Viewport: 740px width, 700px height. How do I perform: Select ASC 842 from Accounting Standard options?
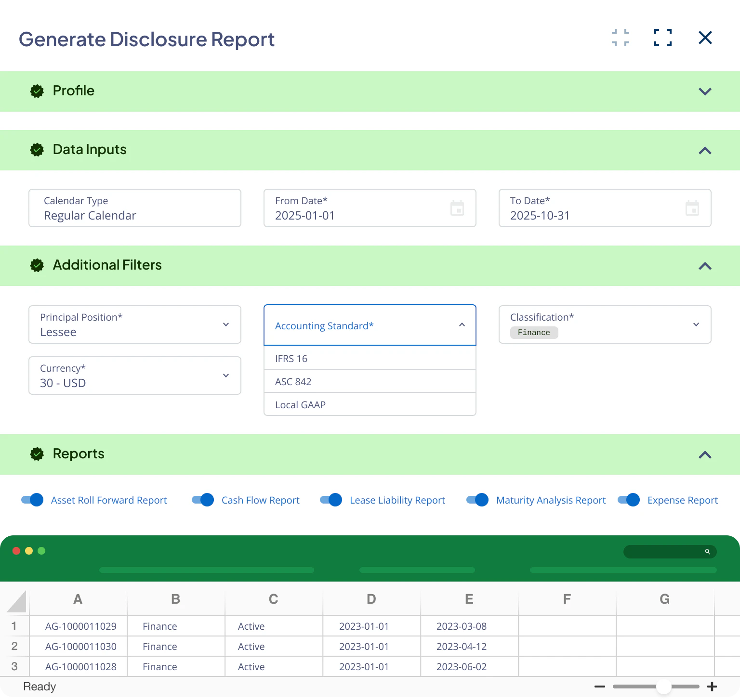click(x=370, y=381)
